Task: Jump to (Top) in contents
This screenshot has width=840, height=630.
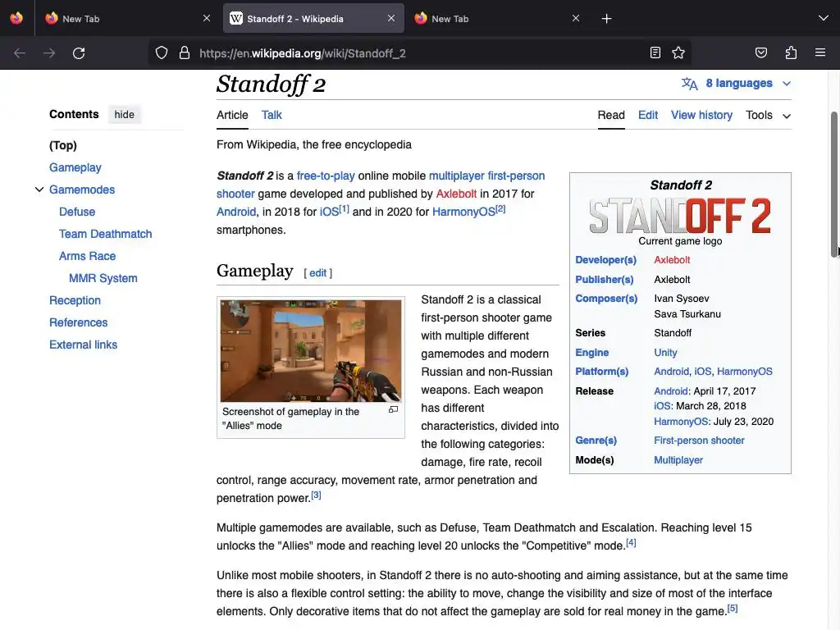Action: click(x=63, y=145)
